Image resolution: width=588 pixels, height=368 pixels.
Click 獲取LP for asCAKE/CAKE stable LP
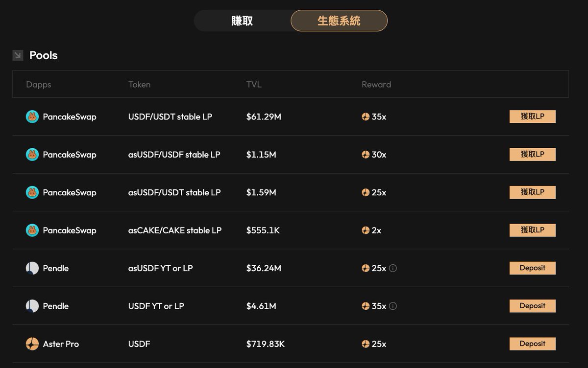(533, 230)
